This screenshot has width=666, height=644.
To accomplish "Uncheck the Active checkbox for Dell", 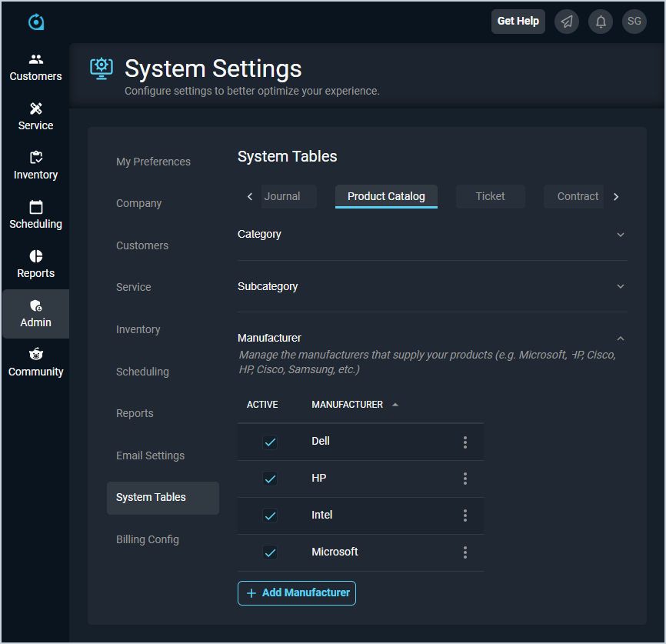I will tap(270, 442).
